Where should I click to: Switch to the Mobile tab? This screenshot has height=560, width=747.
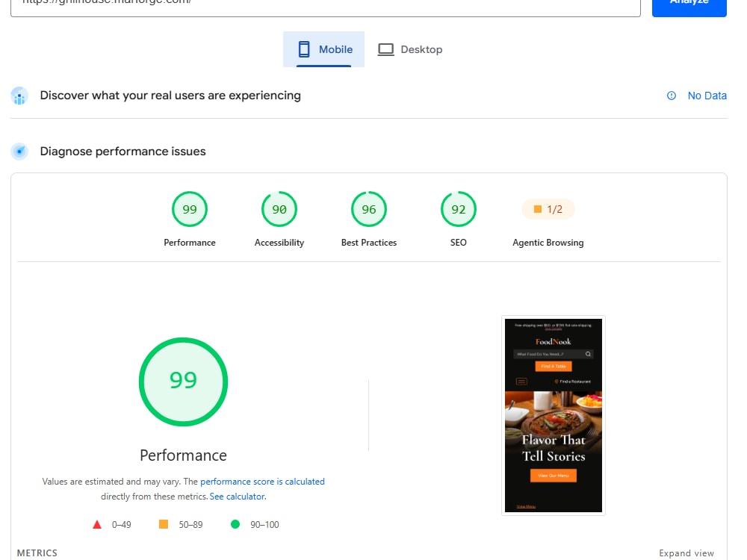[x=324, y=49]
